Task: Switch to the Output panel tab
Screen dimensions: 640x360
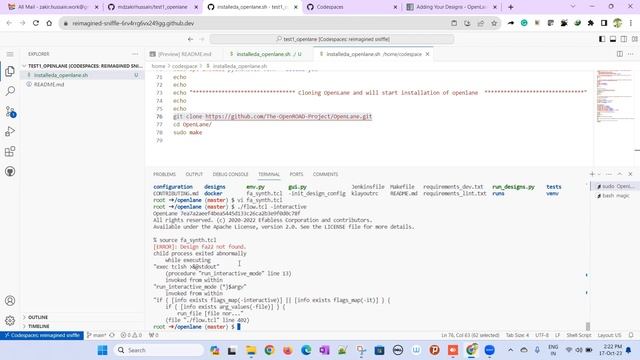Action: click(x=194, y=174)
